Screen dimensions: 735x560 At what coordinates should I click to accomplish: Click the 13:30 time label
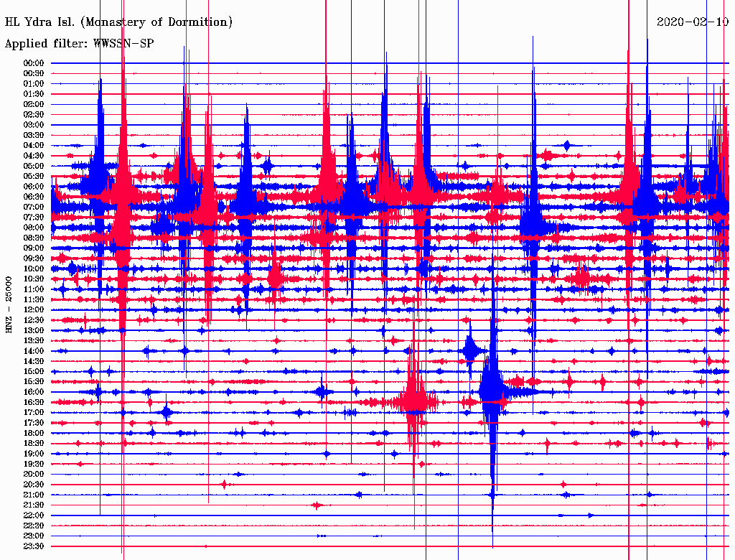(x=34, y=340)
